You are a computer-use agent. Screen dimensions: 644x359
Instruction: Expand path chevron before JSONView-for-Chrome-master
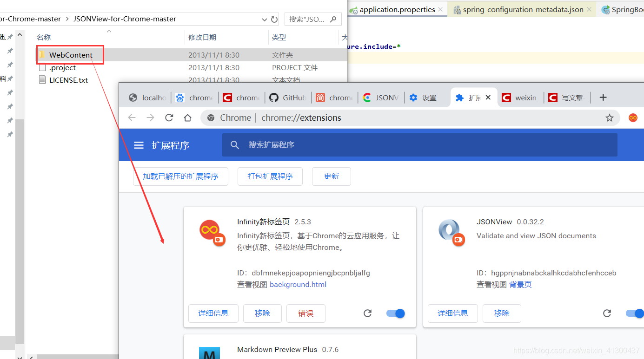[x=67, y=19]
